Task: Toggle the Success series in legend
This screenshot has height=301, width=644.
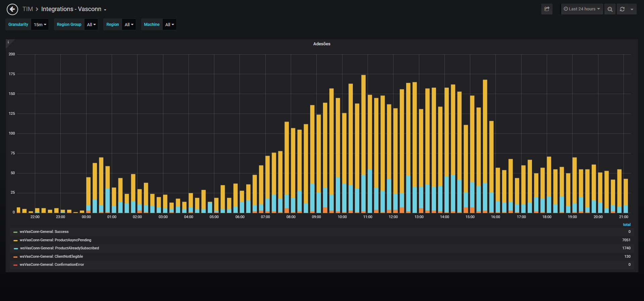Action: pos(44,232)
